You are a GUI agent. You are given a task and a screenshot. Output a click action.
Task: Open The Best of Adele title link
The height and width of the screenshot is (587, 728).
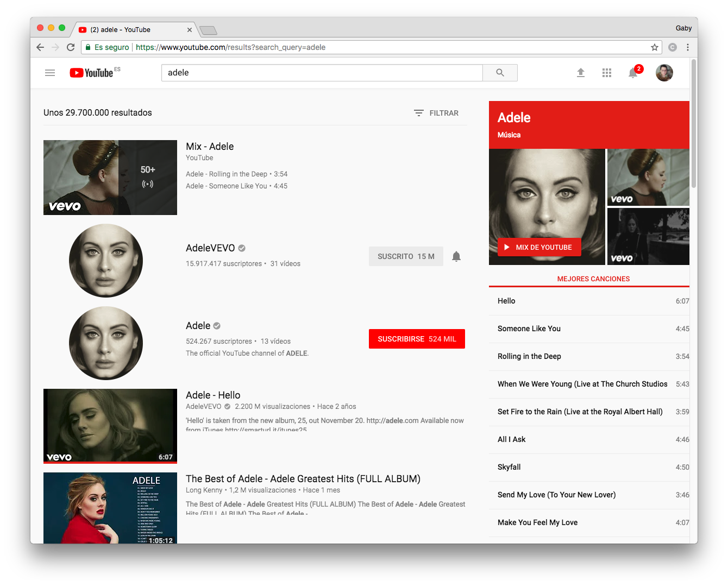[303, 478]
